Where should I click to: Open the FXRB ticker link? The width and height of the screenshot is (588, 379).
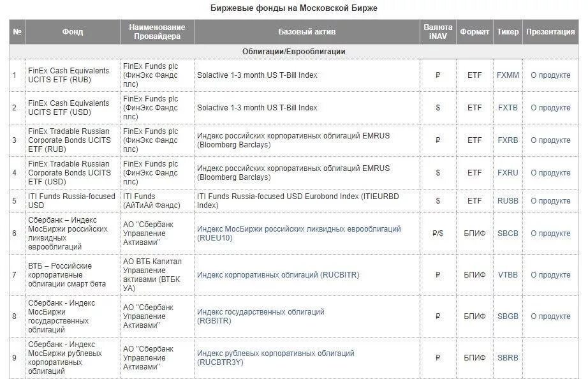coord(508,140)
